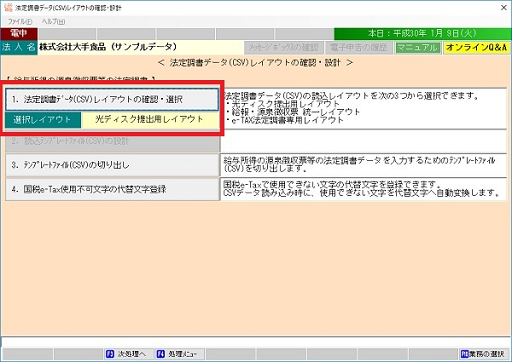
Task: Open オンラインQ&A link button
Action: point(476,48)
